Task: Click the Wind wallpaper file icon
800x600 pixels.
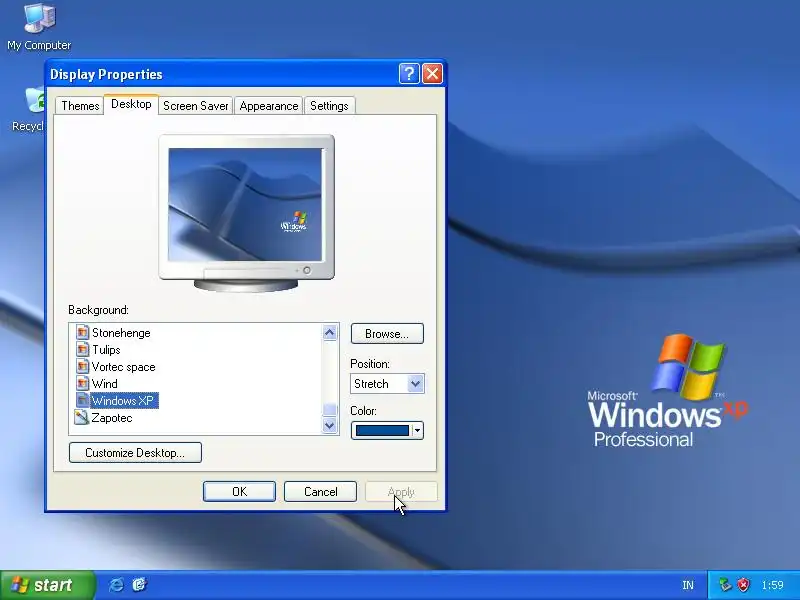Action: click(82, 383)
